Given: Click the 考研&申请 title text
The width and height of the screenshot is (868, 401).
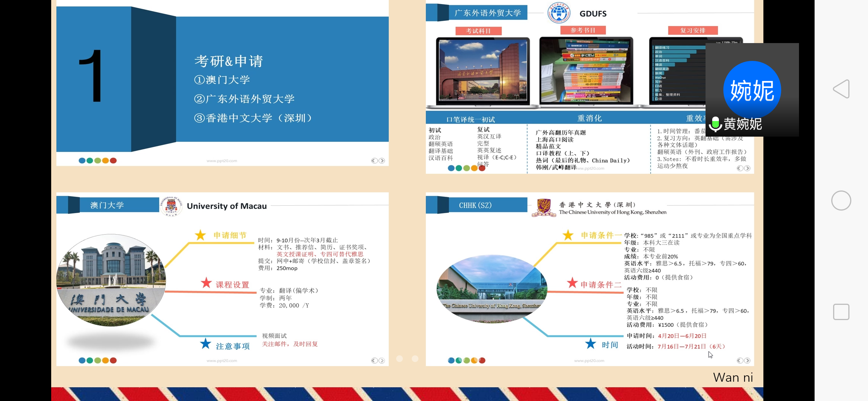Looking at the screenshot, I should coord(228,61).
